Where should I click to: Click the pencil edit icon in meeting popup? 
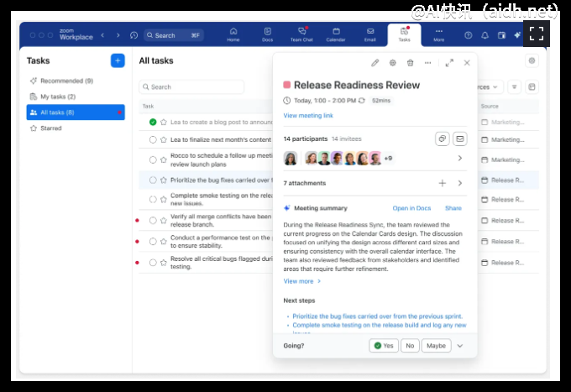pyautogui.click(x=375, y=63)
